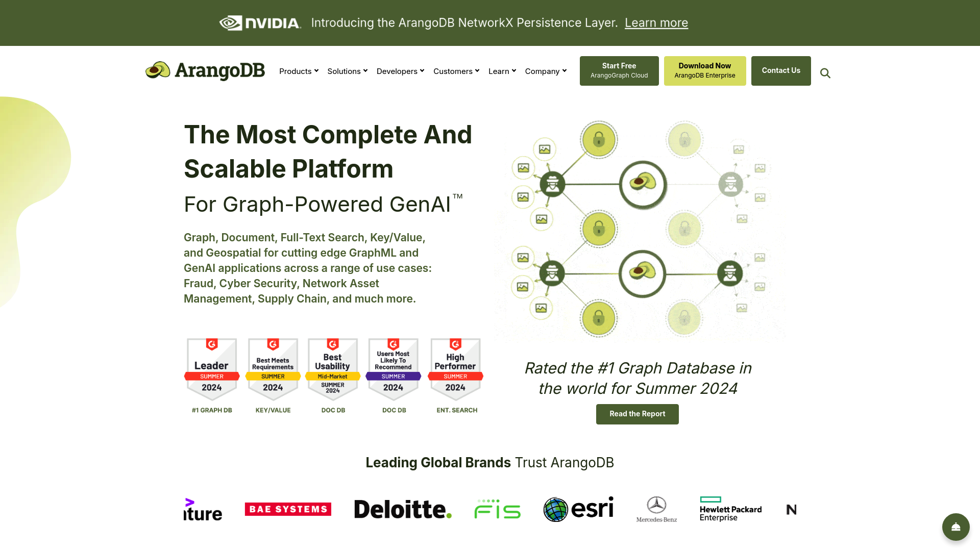The width and height of the screenshot is (980, 551).
Task: Click the Read the Report button
Action: point(638,414)
